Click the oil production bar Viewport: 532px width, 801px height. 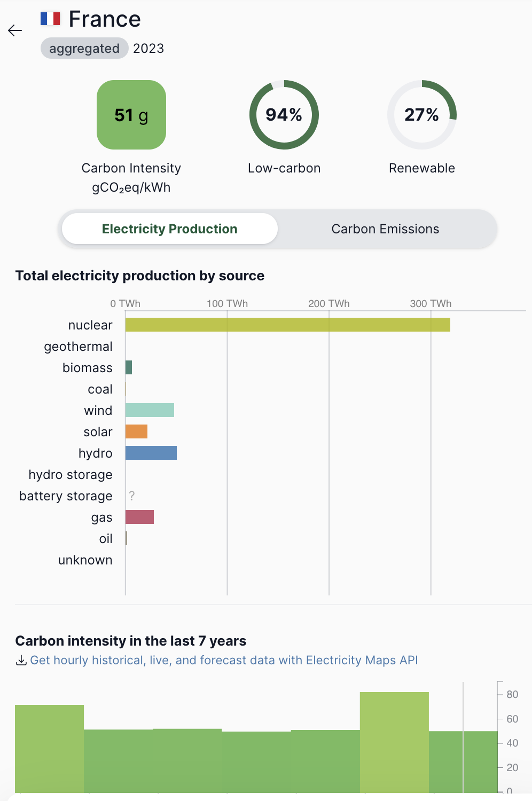(x=127, y=538)
